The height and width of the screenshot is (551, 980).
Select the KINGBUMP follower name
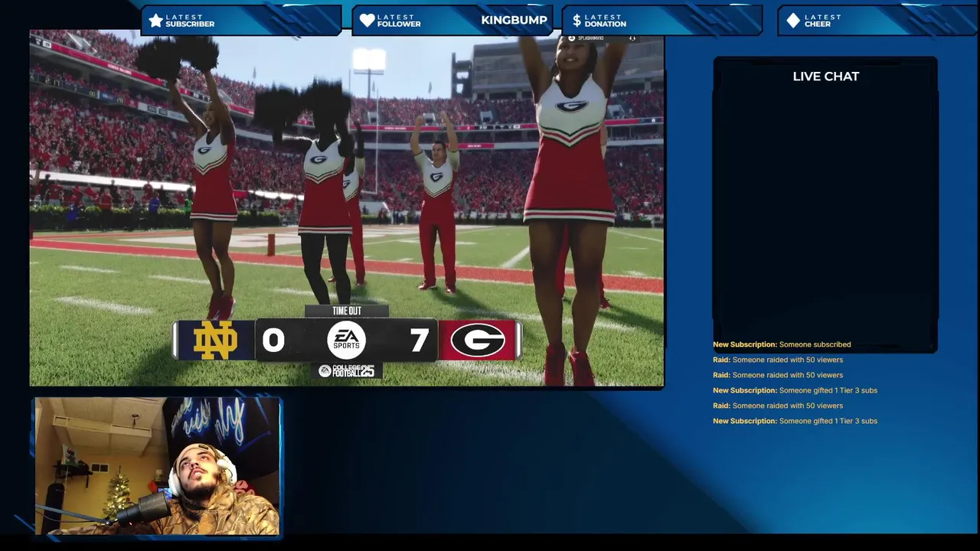(x=514, y=20)
